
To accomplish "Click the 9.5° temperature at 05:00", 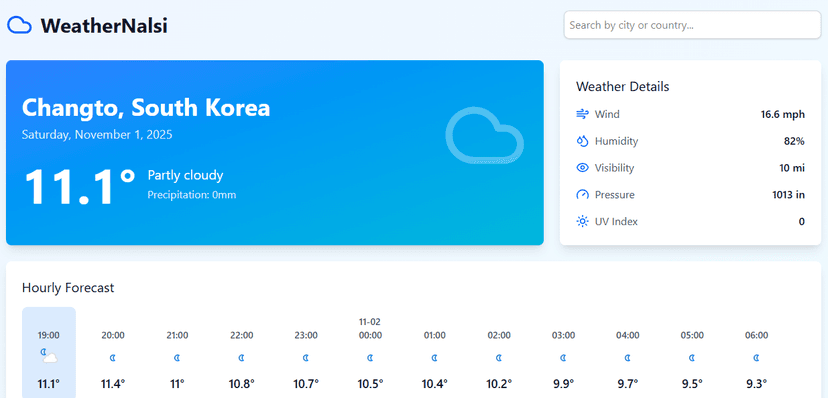I will pos(692,384).
